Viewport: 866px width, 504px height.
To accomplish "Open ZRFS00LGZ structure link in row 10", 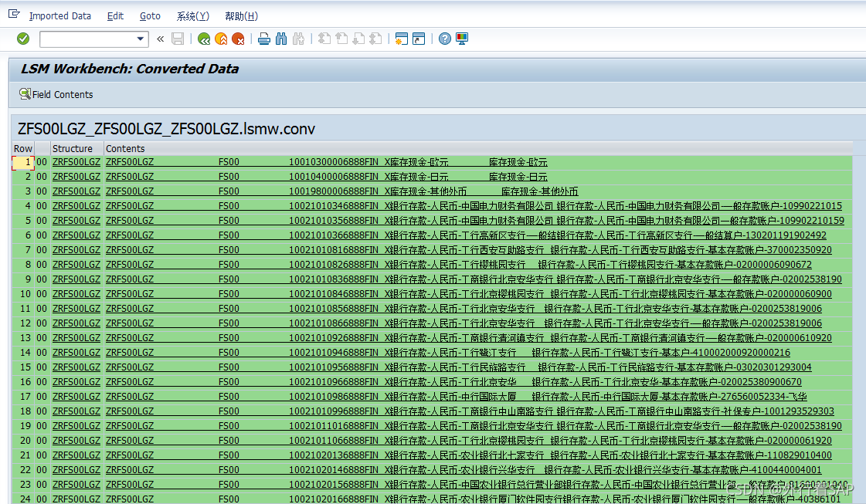I will point(76,294).
